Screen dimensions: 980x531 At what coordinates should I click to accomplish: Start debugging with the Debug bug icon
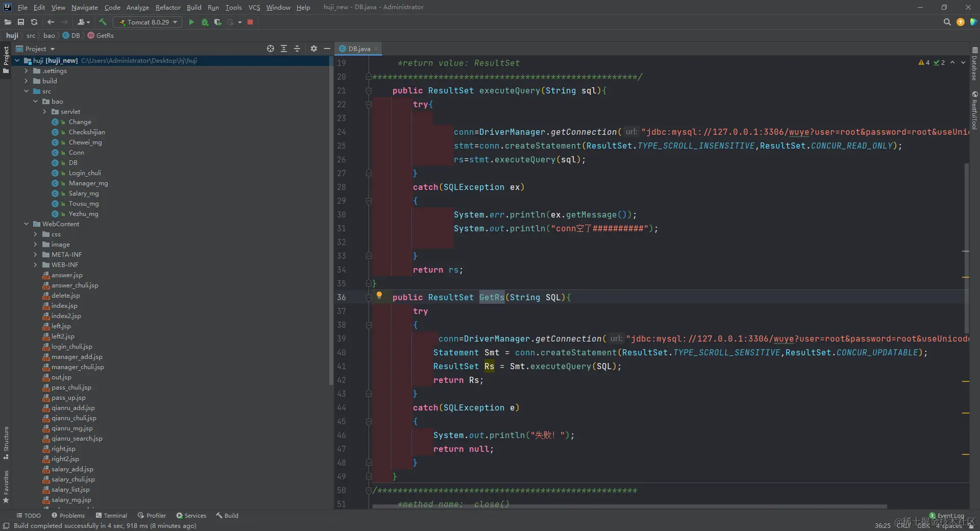[205, 22]
